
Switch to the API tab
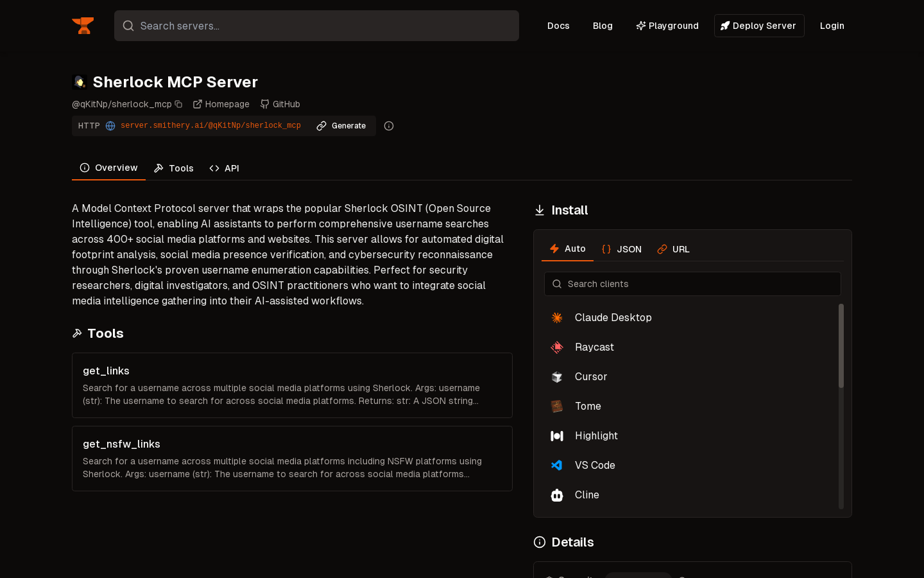(x=224, y=168)
